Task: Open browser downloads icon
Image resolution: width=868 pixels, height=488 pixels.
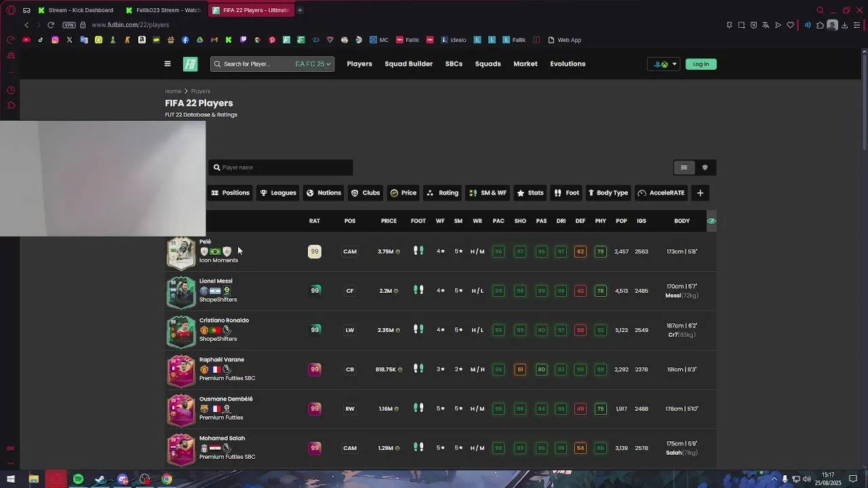Action: coord(844,25)
